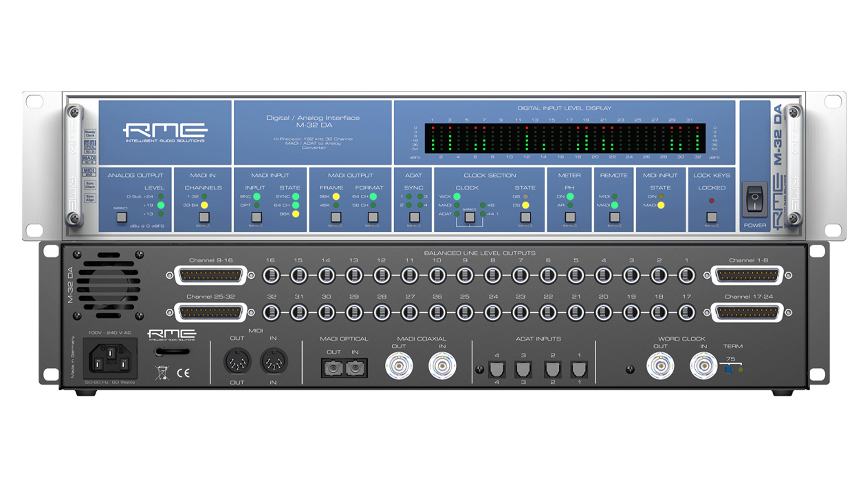The height and width of the screenshot is (488, 868).
Task: Click the 'WORD CLOCK' label on rear
Action: 682,338
